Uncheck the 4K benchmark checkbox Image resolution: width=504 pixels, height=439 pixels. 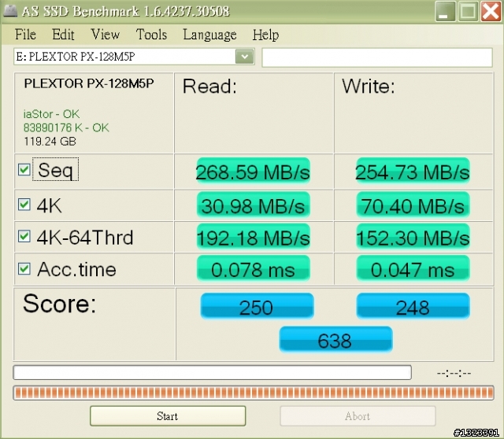[x=24, y=205]
